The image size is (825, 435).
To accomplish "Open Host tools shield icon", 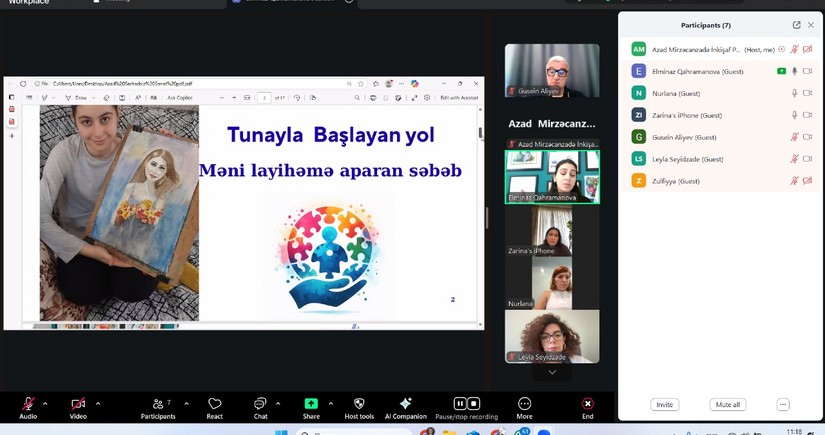I will 359,403.
